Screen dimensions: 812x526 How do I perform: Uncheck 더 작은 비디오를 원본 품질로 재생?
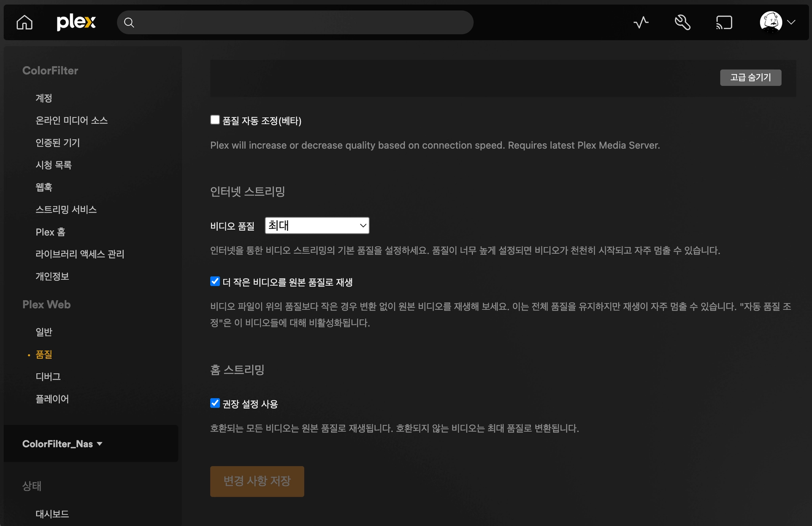[x=215, y=281]
